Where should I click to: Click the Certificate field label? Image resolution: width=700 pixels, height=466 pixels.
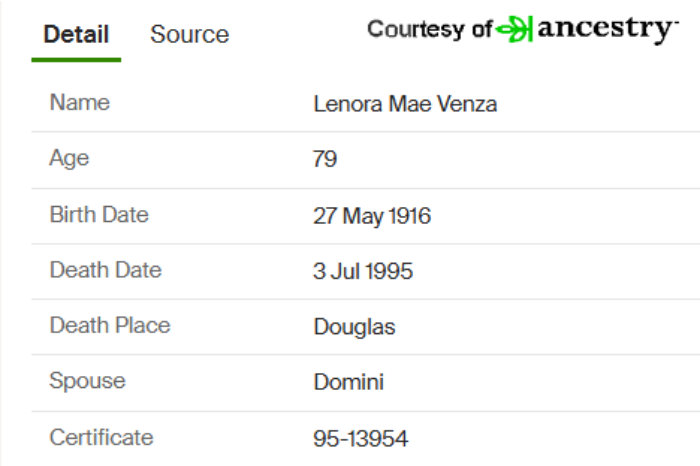coord(101,437)
